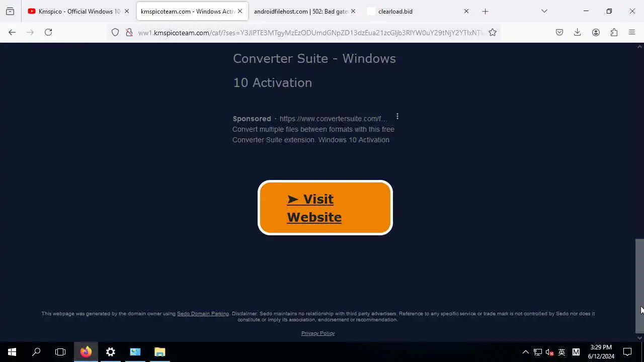This screenshot has width=644, height=362.
Task: Open tracking protection shield icon
Action: (x=115, y=32)
